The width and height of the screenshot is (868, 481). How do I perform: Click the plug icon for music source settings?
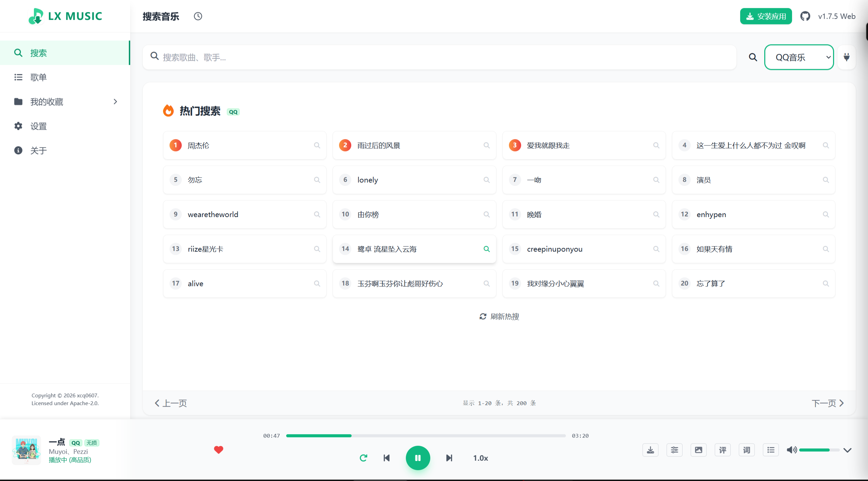pos(846,57)
